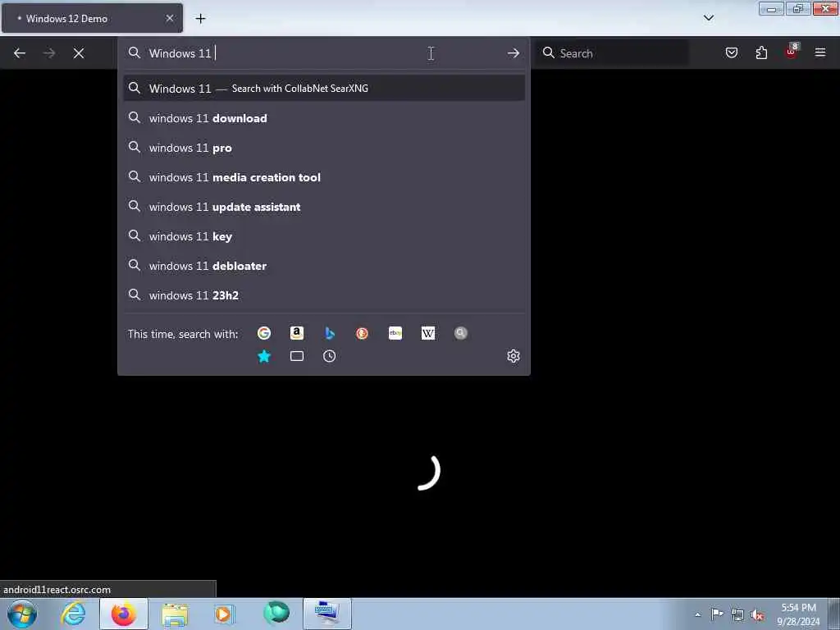Switch to Firefox in the taskbar
This screenshot has width=840, height=630.
click(124, 614)
